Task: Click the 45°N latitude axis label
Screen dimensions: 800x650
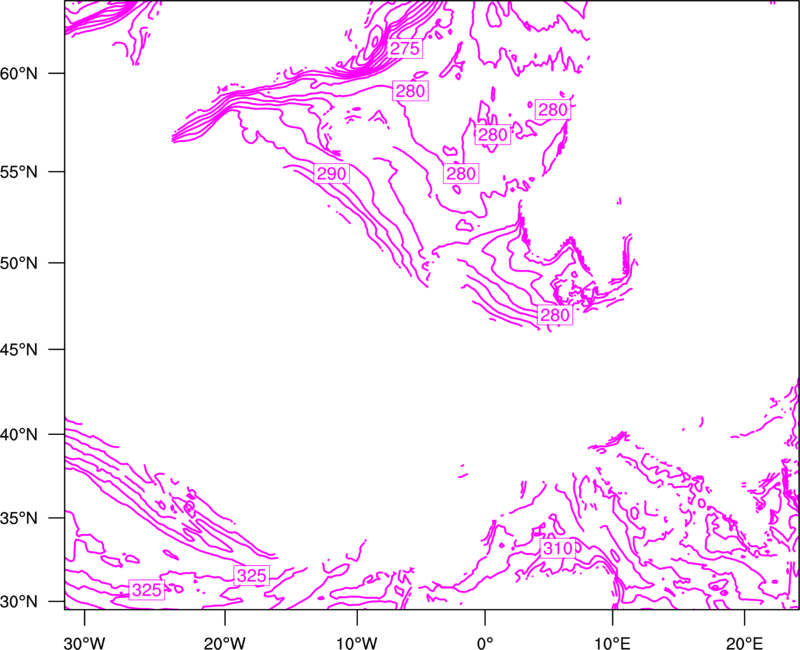Action: point(19,349)
